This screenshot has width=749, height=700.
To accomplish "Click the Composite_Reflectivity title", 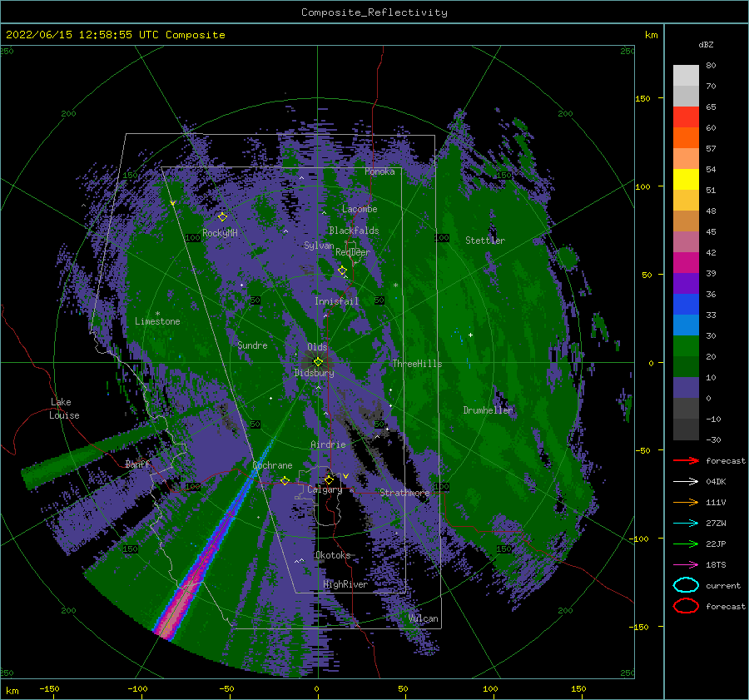I will pos(374,12).
